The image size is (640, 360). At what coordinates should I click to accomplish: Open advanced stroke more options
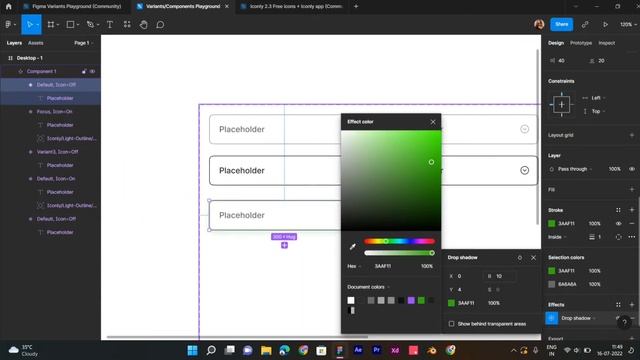click(x=632, y=237)
